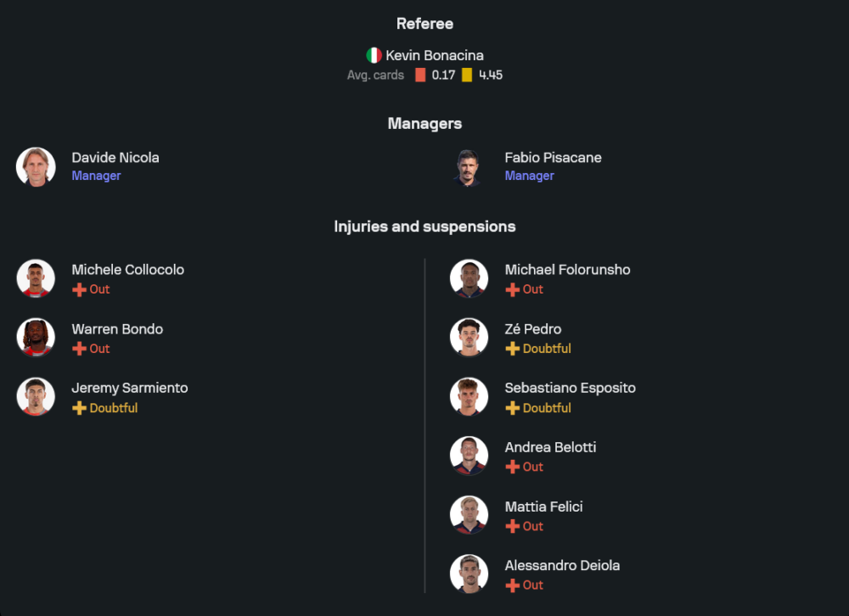Click Zé Pedro's player avatar
849x616 pixels.
point(469,338)
